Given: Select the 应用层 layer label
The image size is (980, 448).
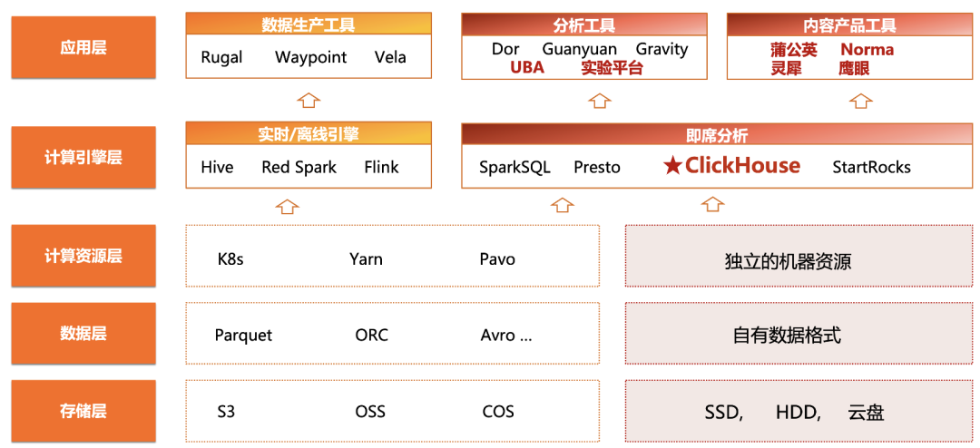Looking at the screenshot, I should point(83,47).
